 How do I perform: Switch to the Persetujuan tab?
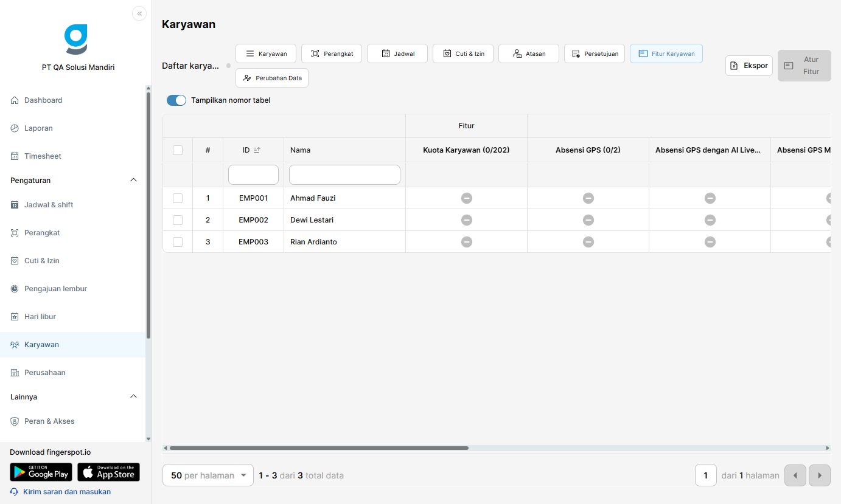point(595,54)
